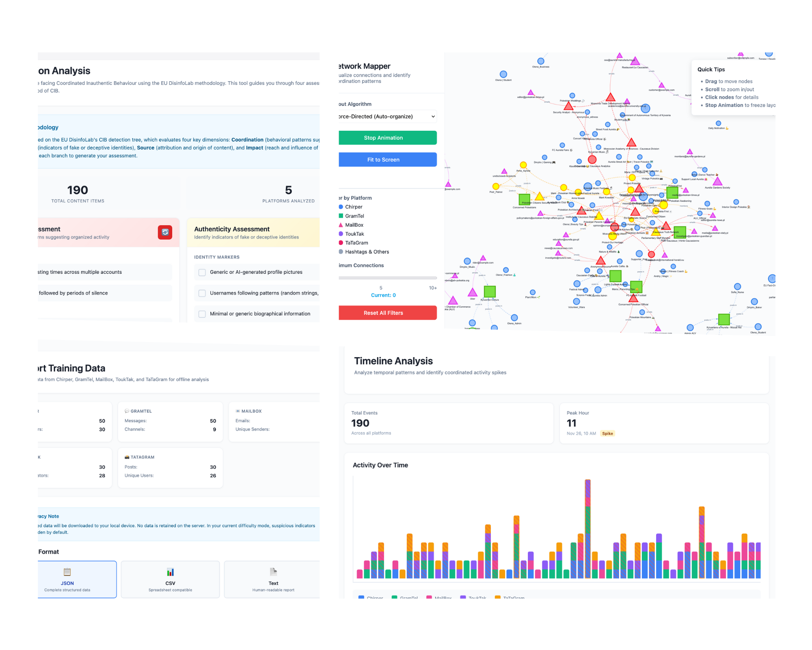The image size is (812, 650).
Task: Click the GramTel speech bubble icon
Action: pos(127,411)
